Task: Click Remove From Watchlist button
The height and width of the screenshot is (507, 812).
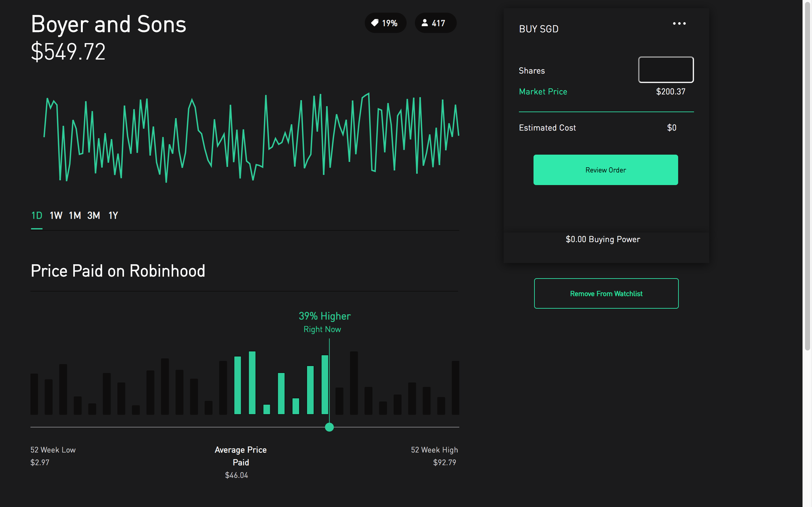Action: pyautogui.click(x=606, y=293)
